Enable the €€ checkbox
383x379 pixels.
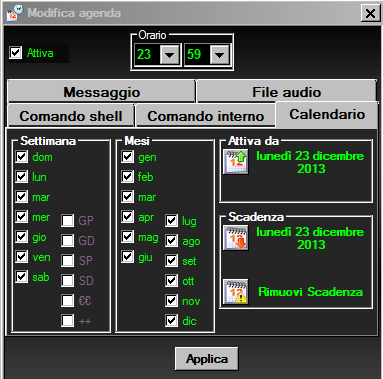pyautogui.click(x=68, y=301)
